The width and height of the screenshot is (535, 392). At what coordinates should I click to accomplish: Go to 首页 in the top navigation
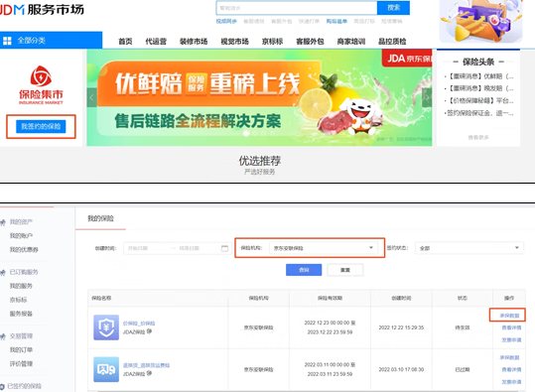click(x=125, y=42)
